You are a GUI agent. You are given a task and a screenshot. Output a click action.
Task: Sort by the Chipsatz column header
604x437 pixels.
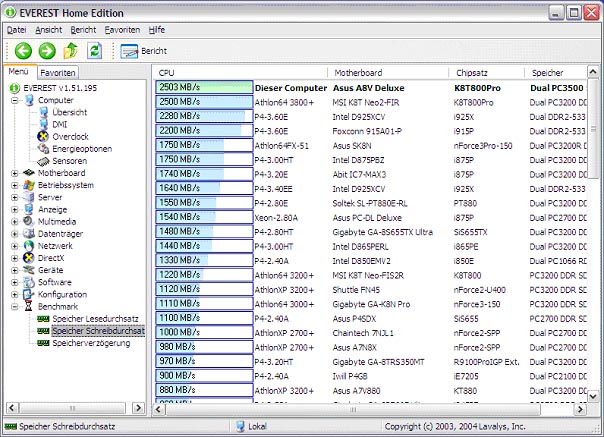(x=487, y=73)
